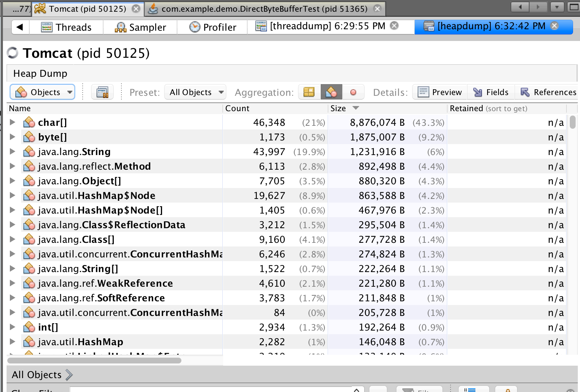Screen dimensions: 580x392
Task: Click the compute retained sizes calculator icon
Action: [x=102, y=92]
